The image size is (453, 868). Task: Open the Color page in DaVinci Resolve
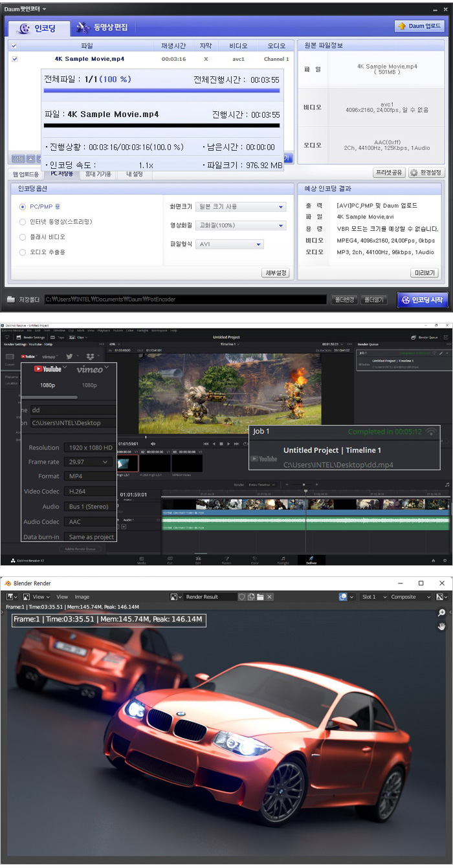pos(254,559)
